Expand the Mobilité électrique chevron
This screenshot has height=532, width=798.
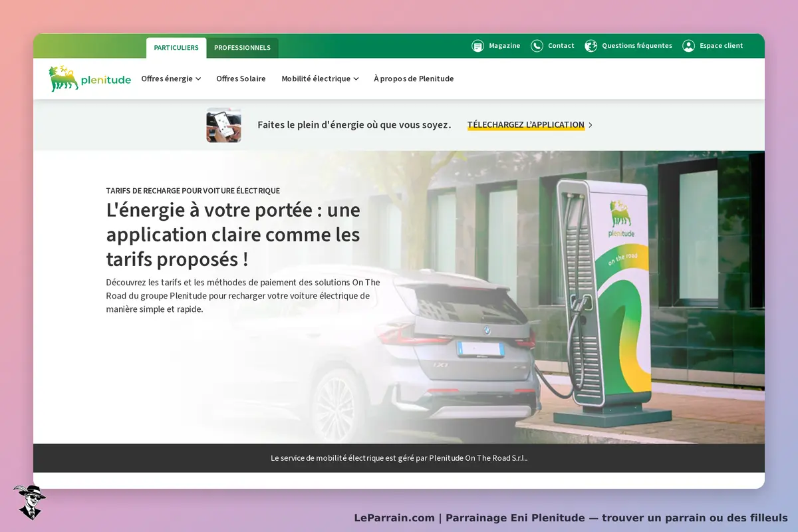coord(356,79)
